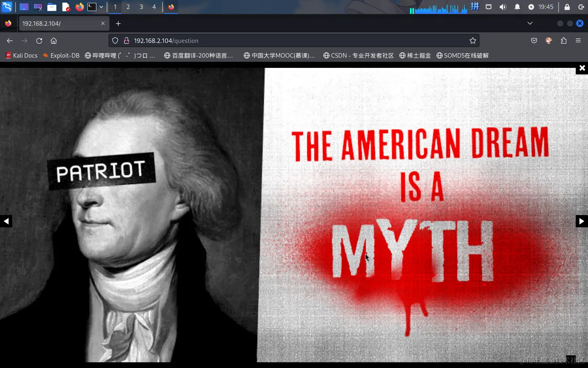
Task: Open the tracking protection shield icon
Action: [x=115, y=41]
